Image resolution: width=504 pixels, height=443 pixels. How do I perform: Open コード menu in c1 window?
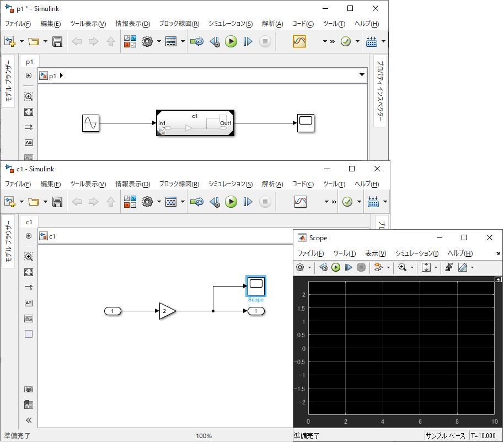tap(303, 184)
